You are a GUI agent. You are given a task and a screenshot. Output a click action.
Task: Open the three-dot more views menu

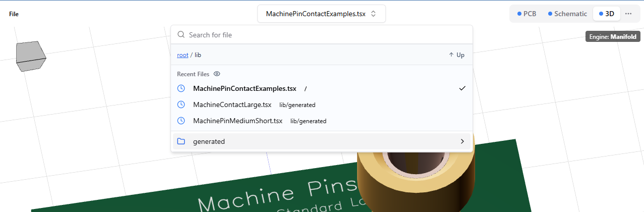[628, 14]
